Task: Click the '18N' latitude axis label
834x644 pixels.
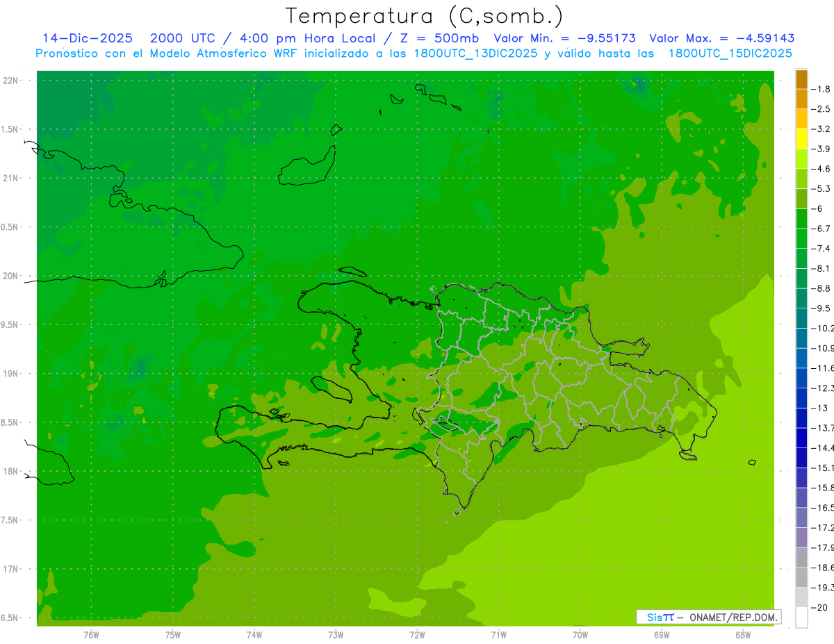Action: coord(11,471)
